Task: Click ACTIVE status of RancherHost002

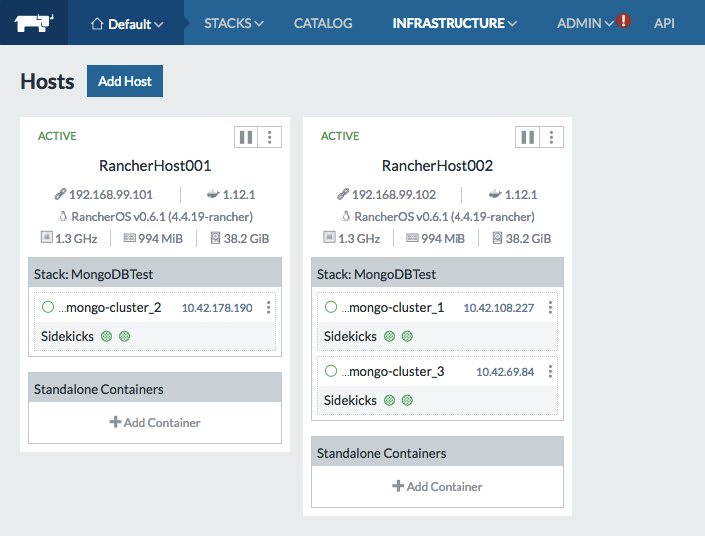Action: [340, 136]
